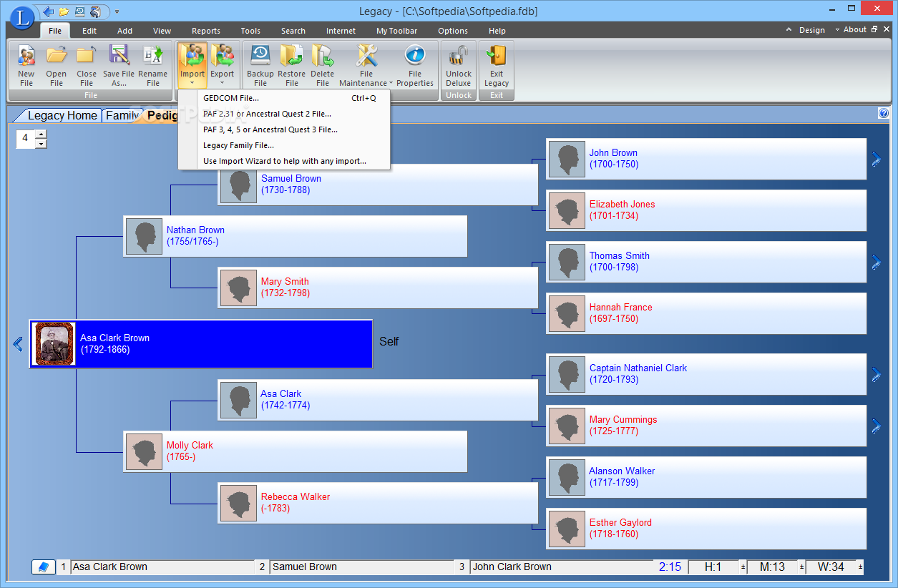
Task: Click the Rename File icon
Action: [152, 56]
